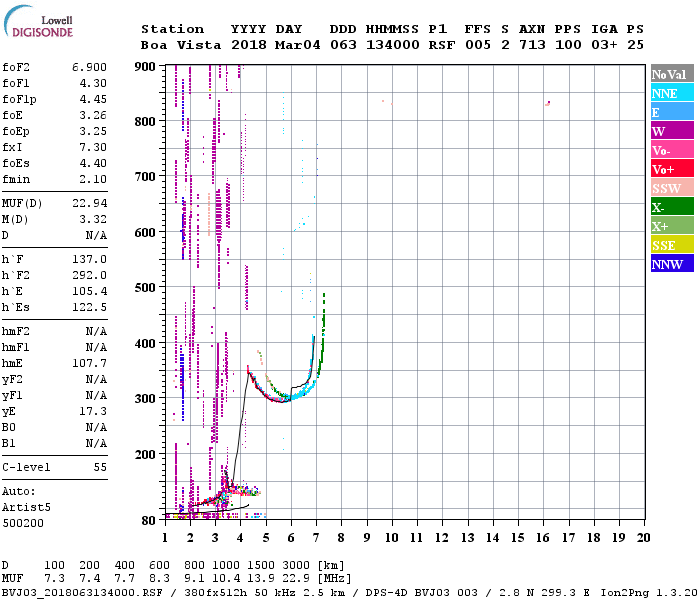Click the fmin value 2.10
The image size is (700, 600).
coord(93,179)
